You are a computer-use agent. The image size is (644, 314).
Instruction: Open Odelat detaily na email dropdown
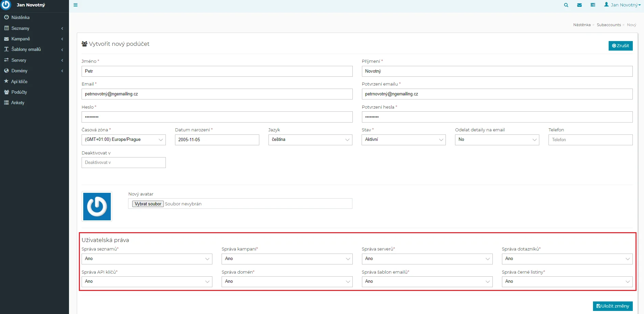497,140
